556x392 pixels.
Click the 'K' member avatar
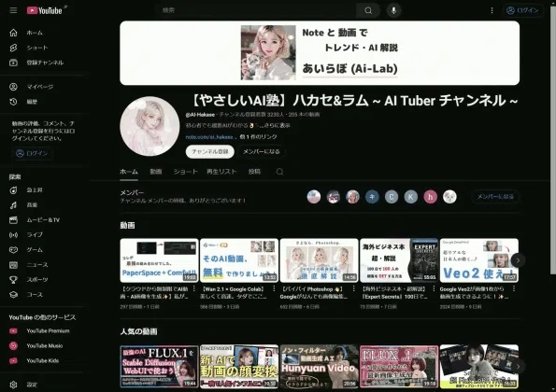pyautogui.click(x=410, y=197)
